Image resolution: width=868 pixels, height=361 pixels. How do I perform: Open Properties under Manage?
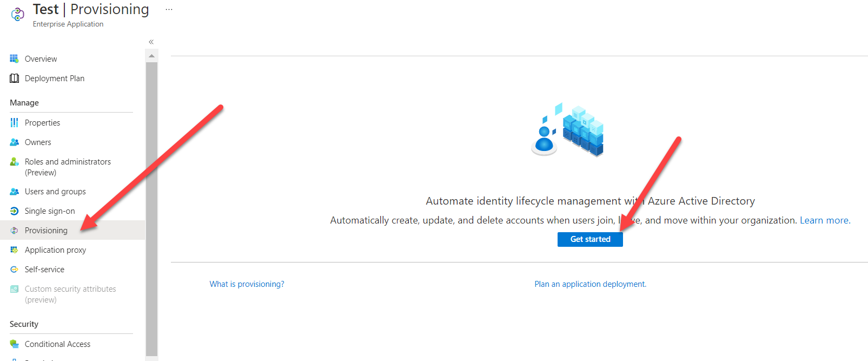42,123
